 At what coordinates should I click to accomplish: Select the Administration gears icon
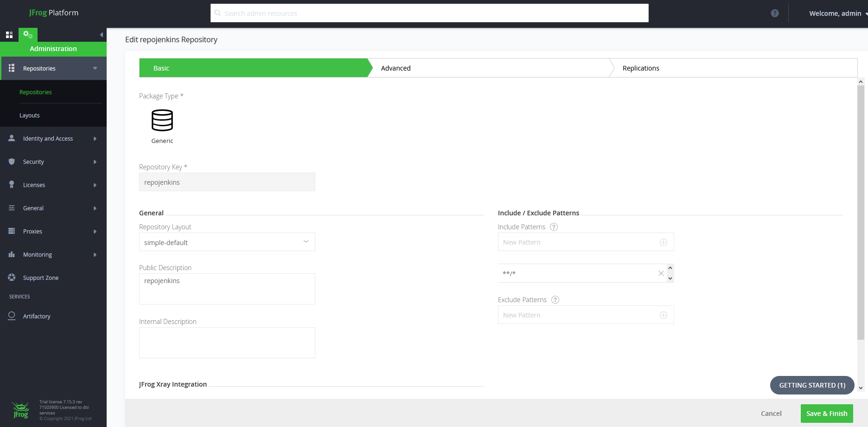(28, 35)
